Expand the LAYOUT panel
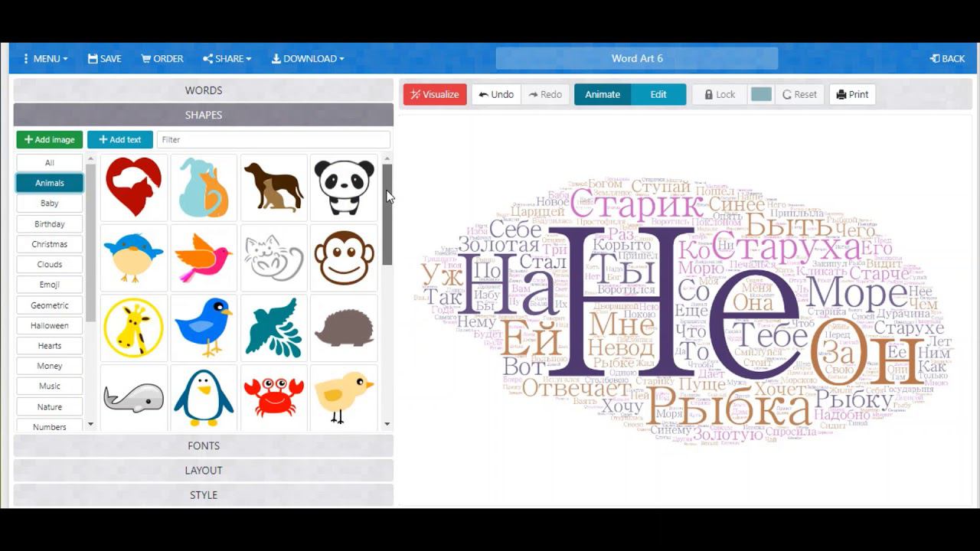Viewport: 980px width, 551px height. [x=204, y=470]
